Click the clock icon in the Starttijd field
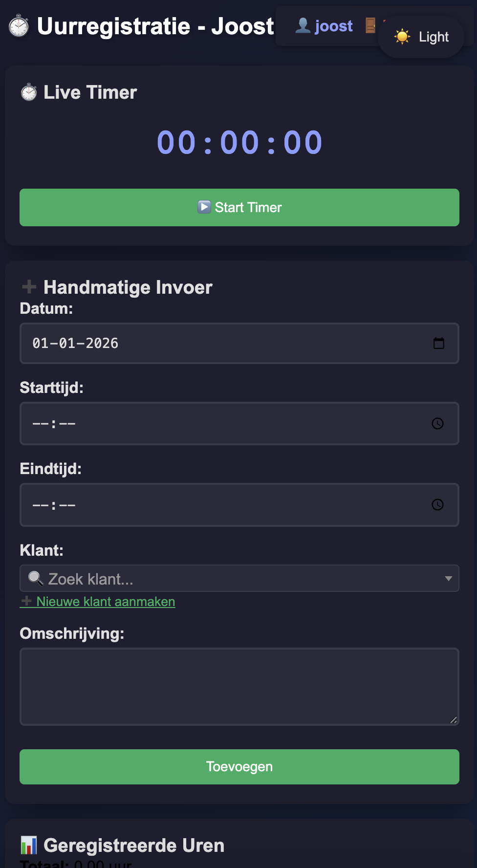Viewport: 477px width, 868px height. click(x=437, y=424)
